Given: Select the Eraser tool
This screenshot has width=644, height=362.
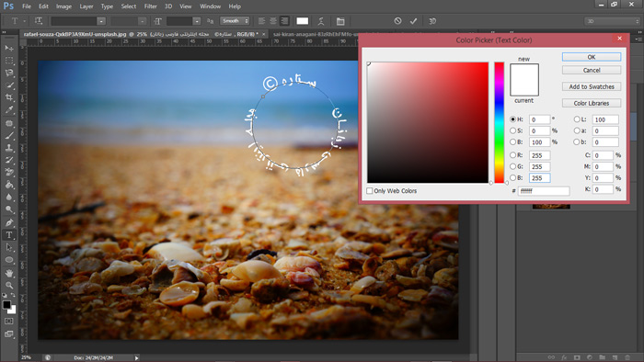Looking at the screenshot, I should tap(9, 172).
